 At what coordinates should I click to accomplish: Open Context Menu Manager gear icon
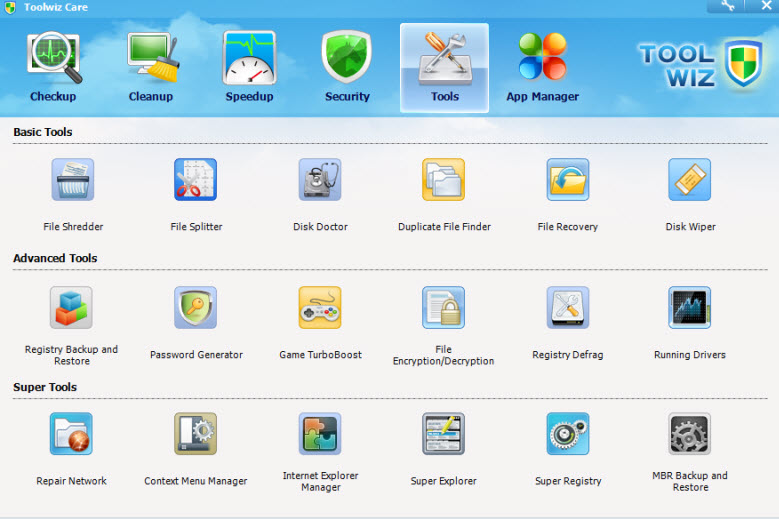point(195,434)
